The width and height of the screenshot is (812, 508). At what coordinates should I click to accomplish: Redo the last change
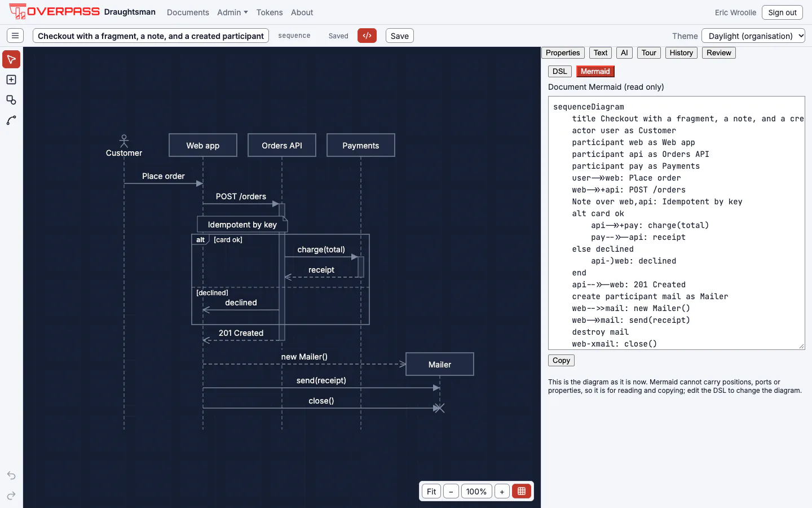click(x=11, y=496)
